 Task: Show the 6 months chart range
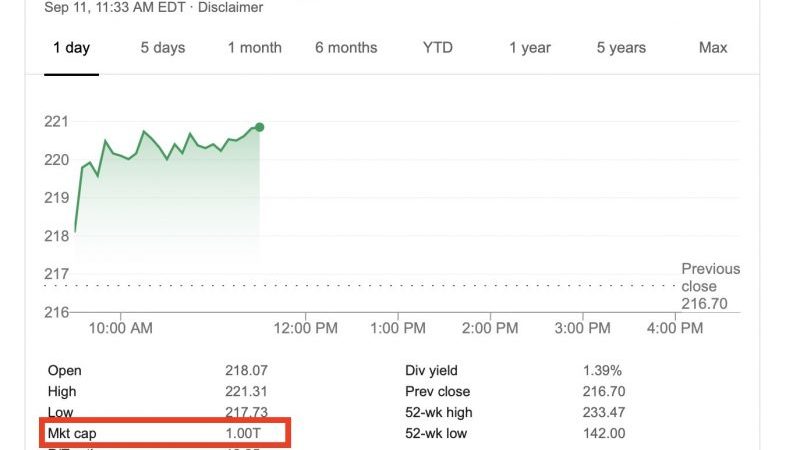pyautogui.click(x=346, y=48)
